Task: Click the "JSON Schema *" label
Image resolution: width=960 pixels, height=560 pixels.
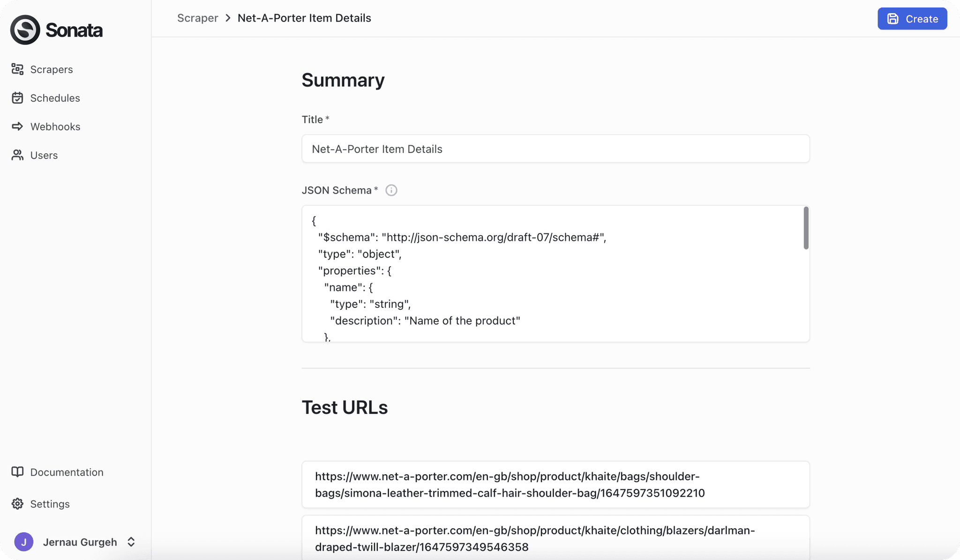Action: point(340,190)
